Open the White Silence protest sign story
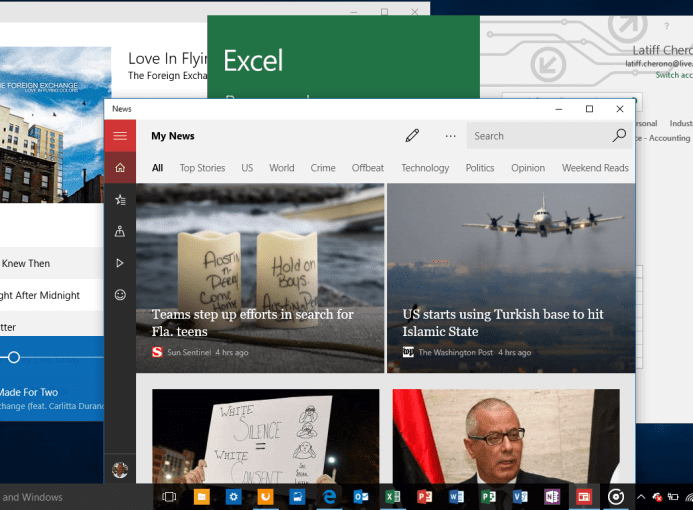Viewport: 693px width, 510px height. [x=265, y=436]
